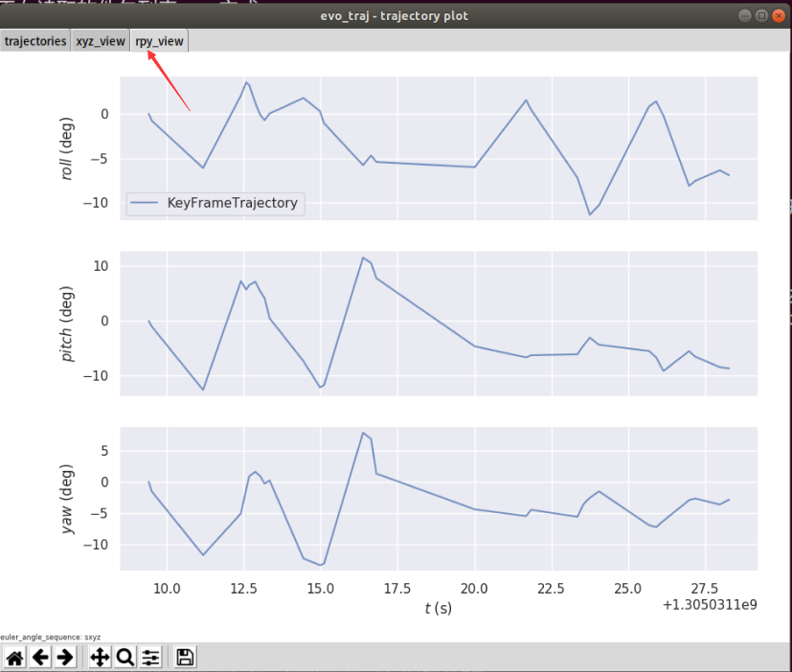Click the roll (deg) axis label
792x672 pixels.
(67, 148)
